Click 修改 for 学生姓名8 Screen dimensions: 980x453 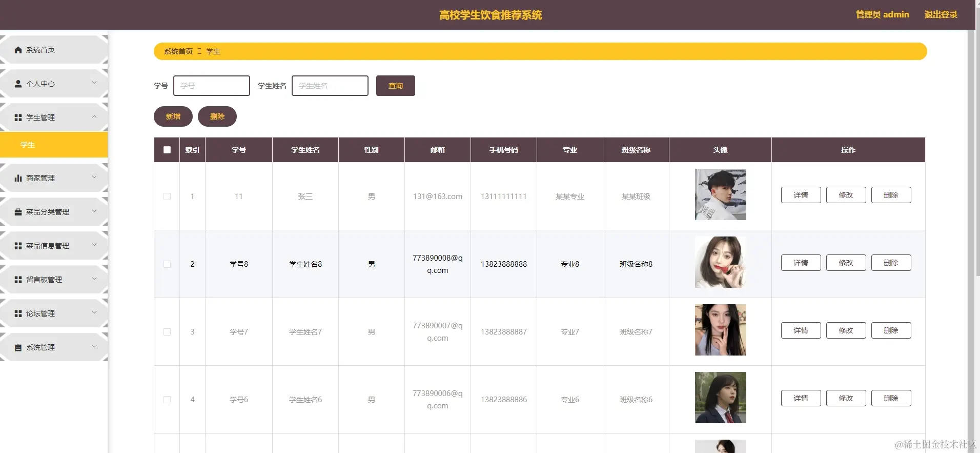tap(846, 263)
